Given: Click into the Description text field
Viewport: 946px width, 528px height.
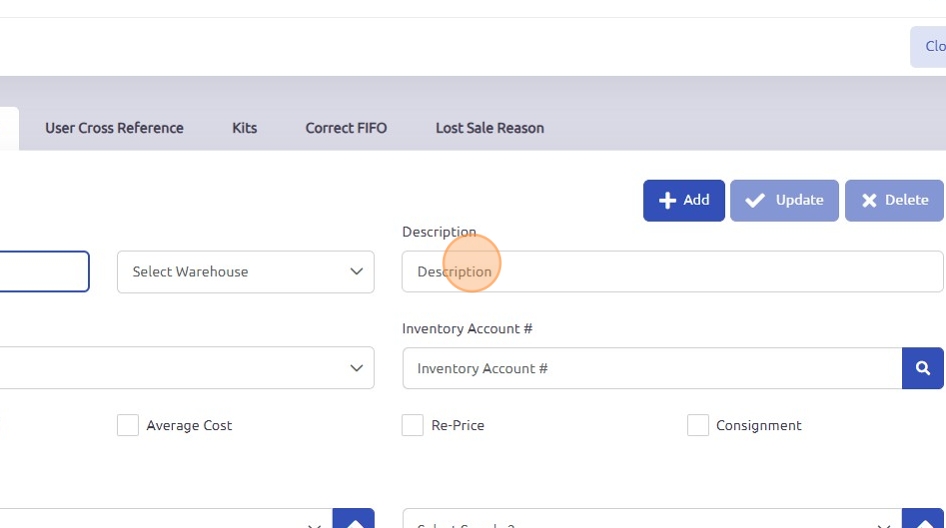Looking at the screenshot, I should click(672, 272).
